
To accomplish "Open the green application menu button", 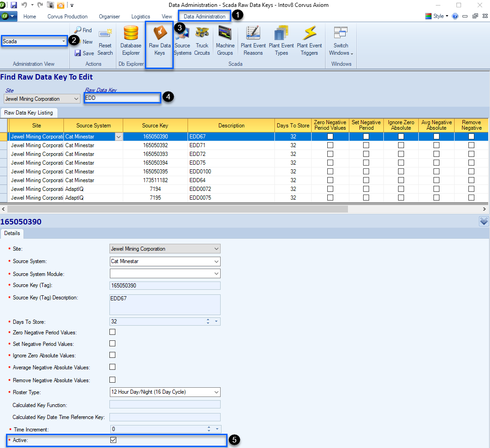I will click(x=8, y=16).
